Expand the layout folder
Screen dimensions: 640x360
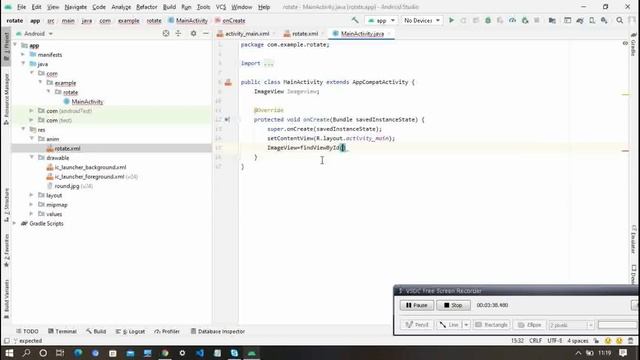31,195
